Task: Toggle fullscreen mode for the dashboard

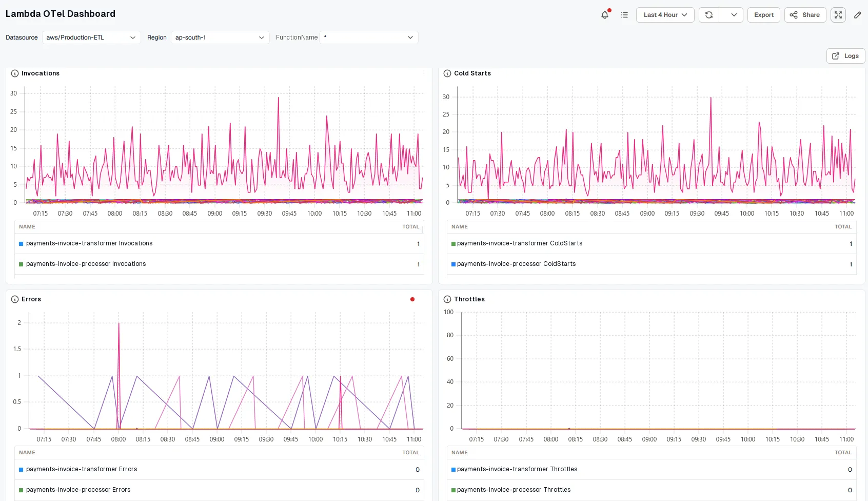Action: coord(838,15)
